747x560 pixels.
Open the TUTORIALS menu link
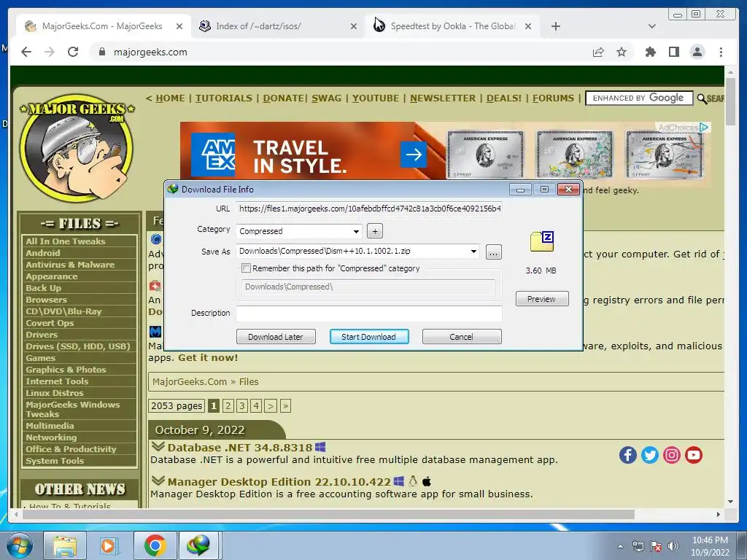[x=223, y=98]
